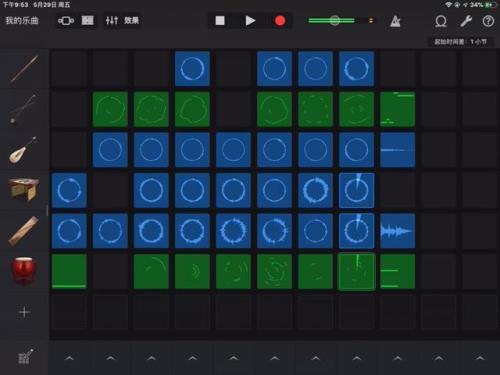500x375 pixels.
Task: Switch to Tracks view grid icon
Action: [88, 21]
